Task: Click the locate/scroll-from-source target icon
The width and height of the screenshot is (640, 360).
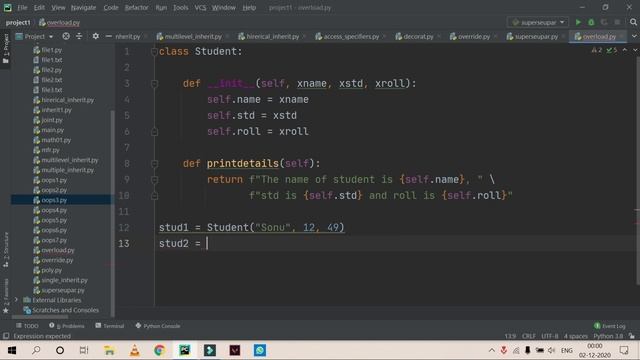Action: pos(66,36)
